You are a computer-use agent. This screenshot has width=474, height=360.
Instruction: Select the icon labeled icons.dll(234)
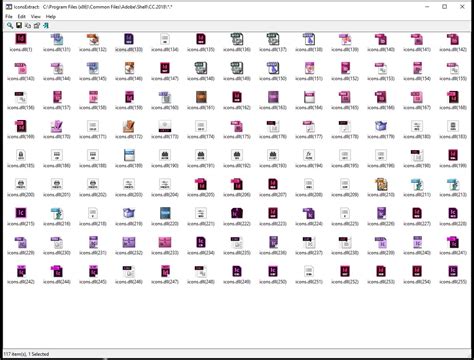(201, 242)
